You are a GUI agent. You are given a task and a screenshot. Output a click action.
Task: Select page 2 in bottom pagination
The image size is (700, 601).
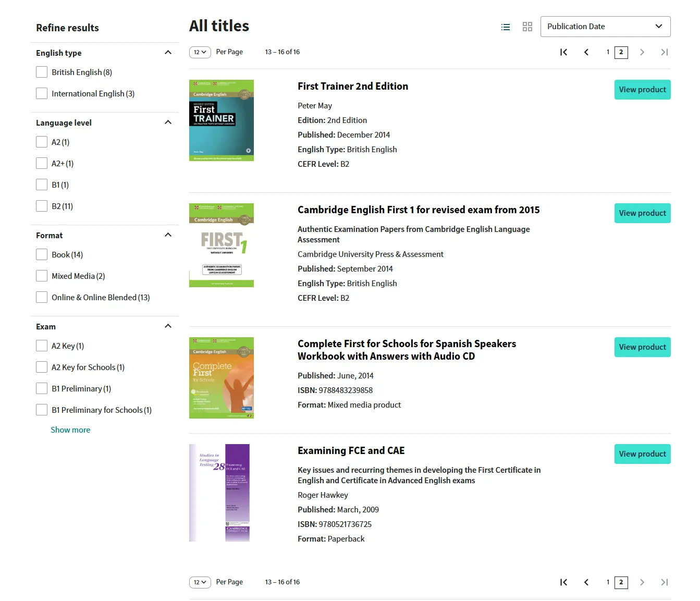(x=621, y=582)
